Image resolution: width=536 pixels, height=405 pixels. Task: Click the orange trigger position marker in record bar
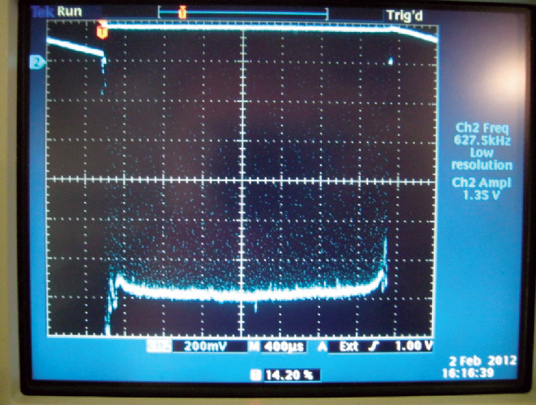pos(183,12)
